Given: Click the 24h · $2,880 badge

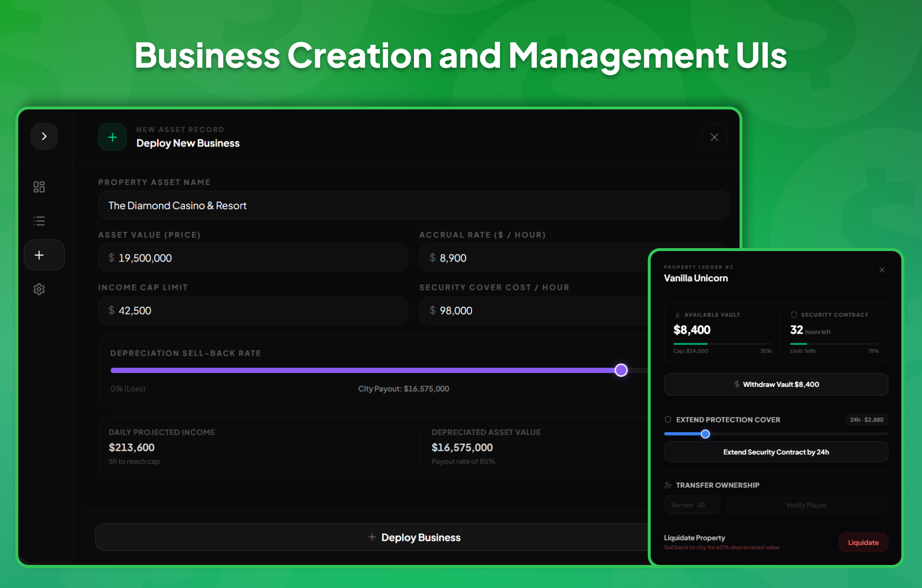Looking at the screenshot, I should coord(866,420).
